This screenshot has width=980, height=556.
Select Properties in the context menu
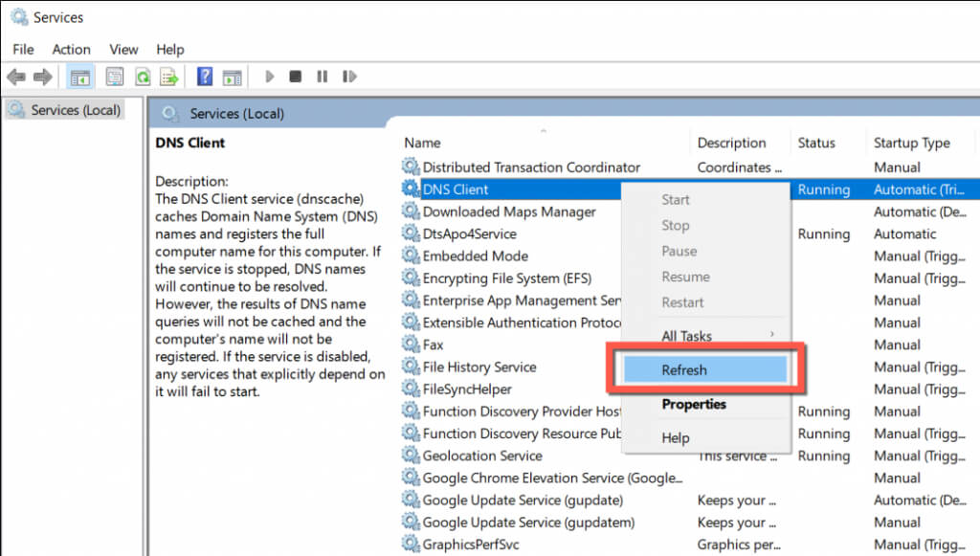click(x=694, y=404)
